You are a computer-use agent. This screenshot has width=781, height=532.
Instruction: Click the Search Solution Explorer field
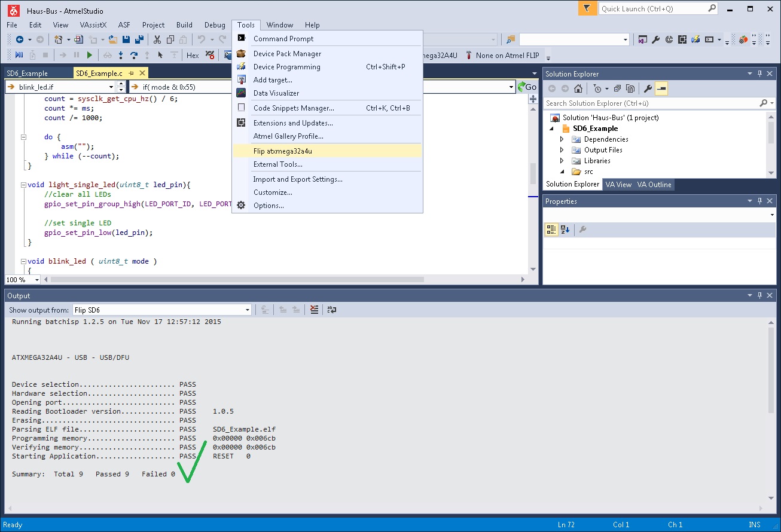[658, 103]
